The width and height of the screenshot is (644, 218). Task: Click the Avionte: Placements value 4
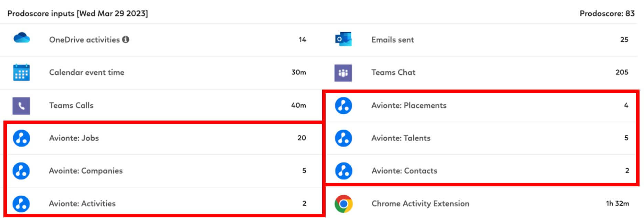tap(626, 105)
